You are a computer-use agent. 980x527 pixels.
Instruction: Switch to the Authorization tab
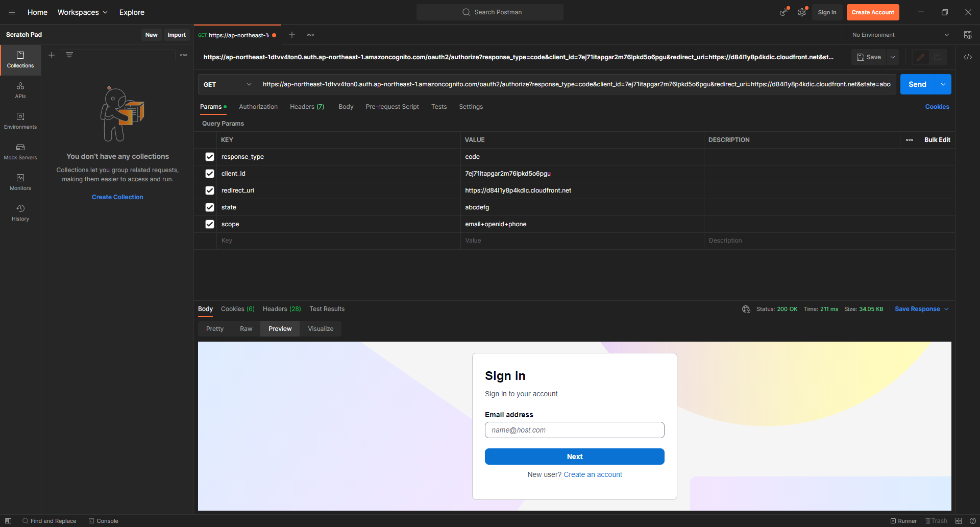coord(258,107)
